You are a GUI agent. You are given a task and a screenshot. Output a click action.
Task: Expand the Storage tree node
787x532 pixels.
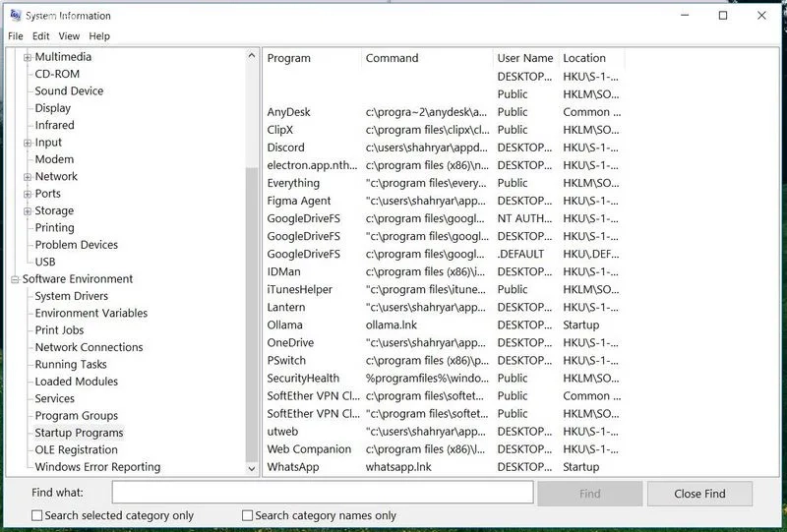coord(28,211)
